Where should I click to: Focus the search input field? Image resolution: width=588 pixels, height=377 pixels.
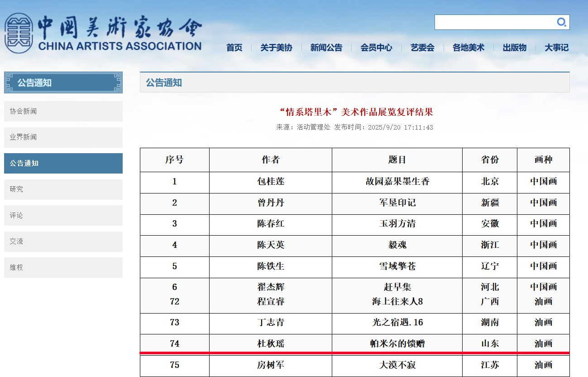(x=493, y=22)
